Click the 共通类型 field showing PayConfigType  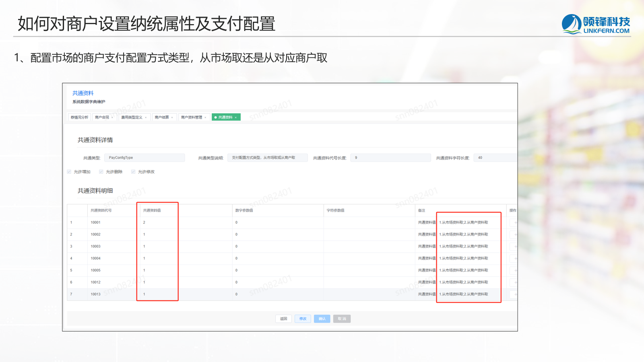click(144, 158)
